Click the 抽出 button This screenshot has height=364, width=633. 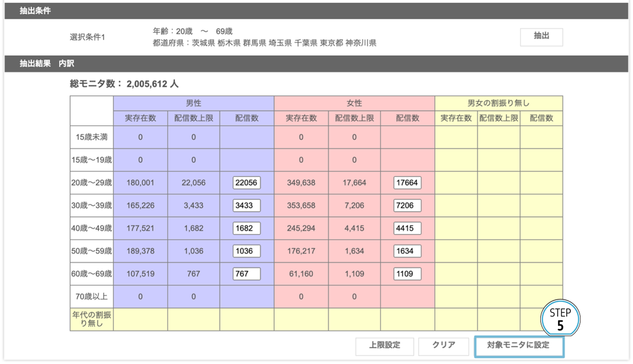click(541, 37)
